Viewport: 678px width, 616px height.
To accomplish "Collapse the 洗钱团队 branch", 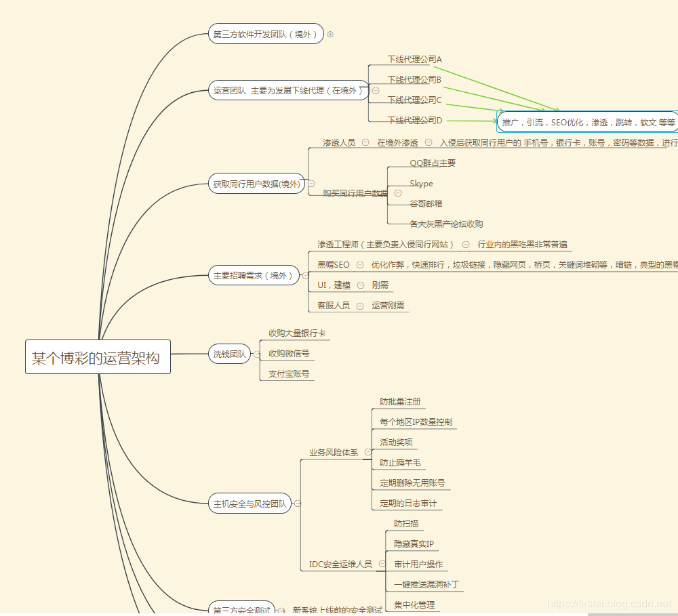I will (256, 354).
